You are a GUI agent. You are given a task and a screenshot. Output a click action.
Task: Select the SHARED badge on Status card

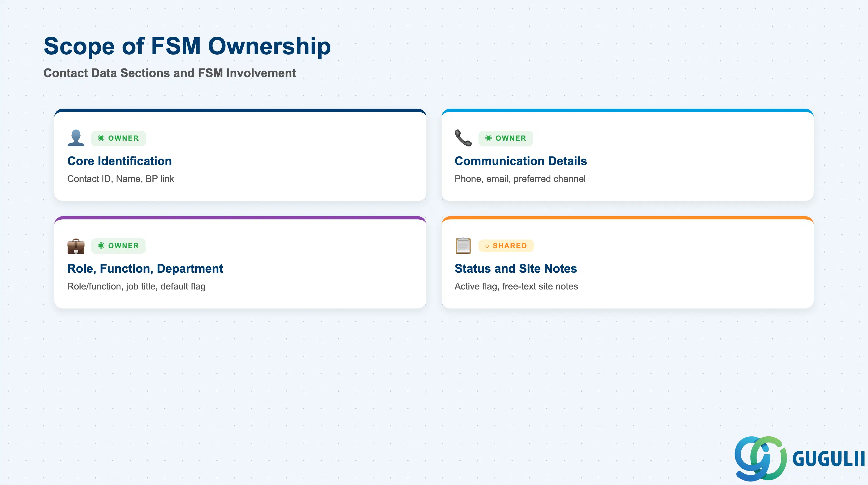tap(506, 246)
